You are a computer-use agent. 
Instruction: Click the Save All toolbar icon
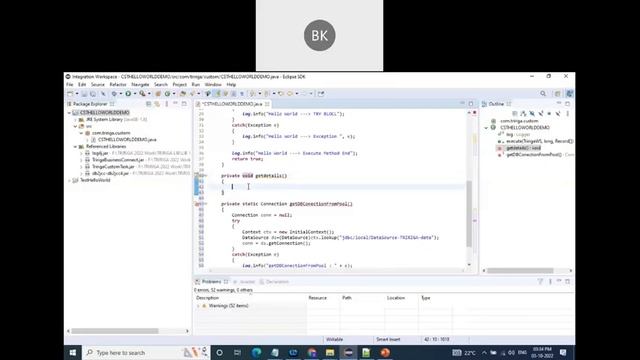(x=93, y=93)
